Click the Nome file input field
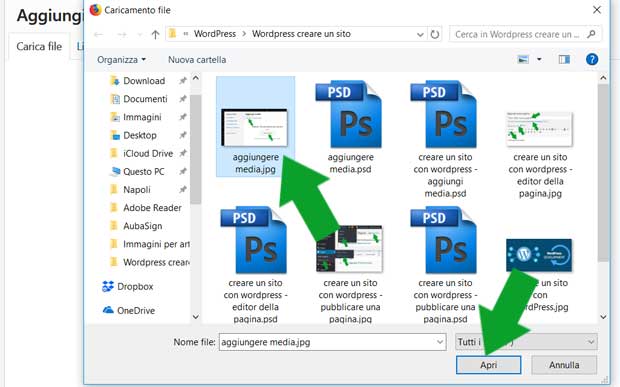The image size is (620, 387). click(x=332, y=342)
